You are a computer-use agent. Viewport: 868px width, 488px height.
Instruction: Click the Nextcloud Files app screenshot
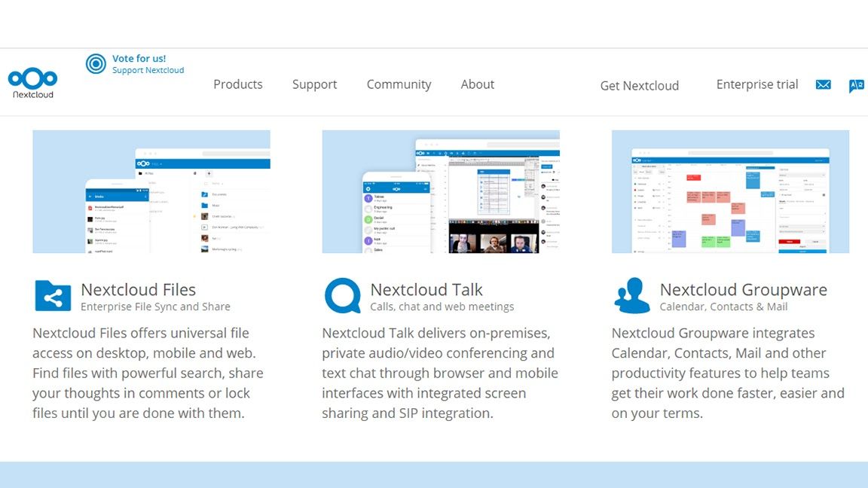click(x=151, y=191)
